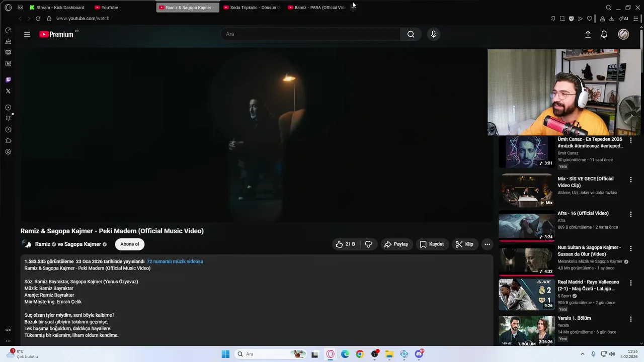The height and width of the screenshot is (362, 644).
Task: Click the pinboard pin icon in toolbar
Action: [x=553, y=19]
